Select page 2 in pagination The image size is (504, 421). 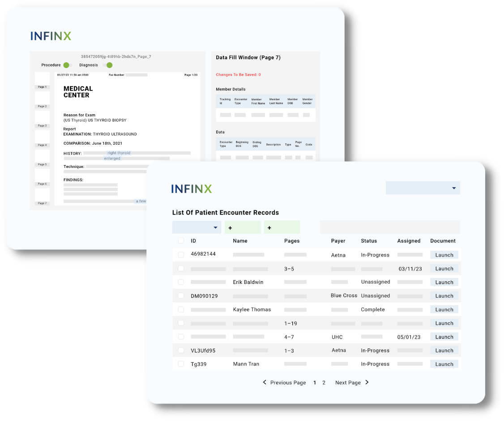(324, 382)
